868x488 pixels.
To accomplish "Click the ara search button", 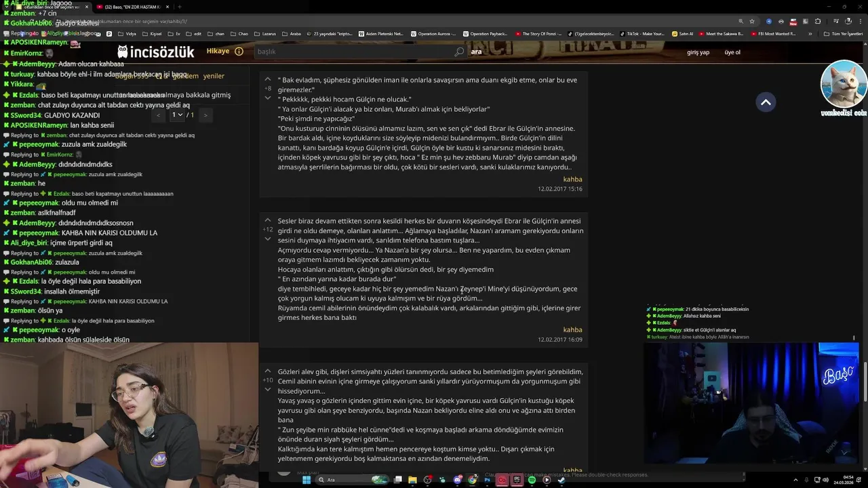I will [476, 52].
